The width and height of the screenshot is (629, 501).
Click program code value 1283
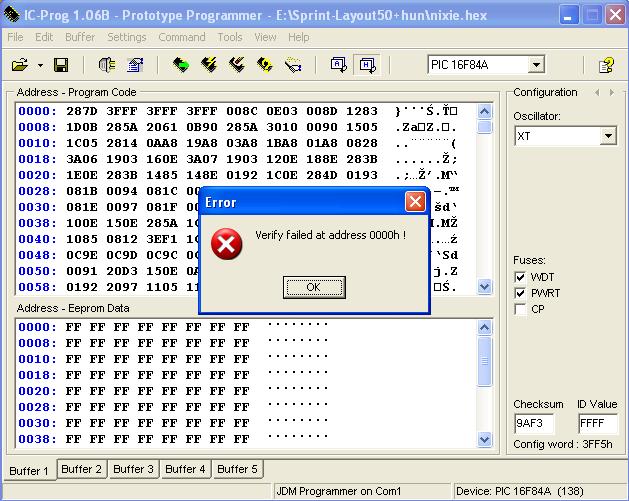coord(362,111)
